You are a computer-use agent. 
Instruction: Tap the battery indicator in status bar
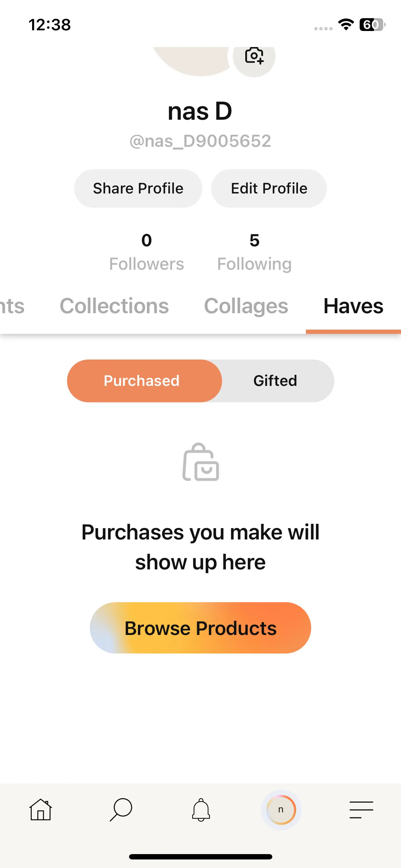pyautogui.click(x=372, y=25)
